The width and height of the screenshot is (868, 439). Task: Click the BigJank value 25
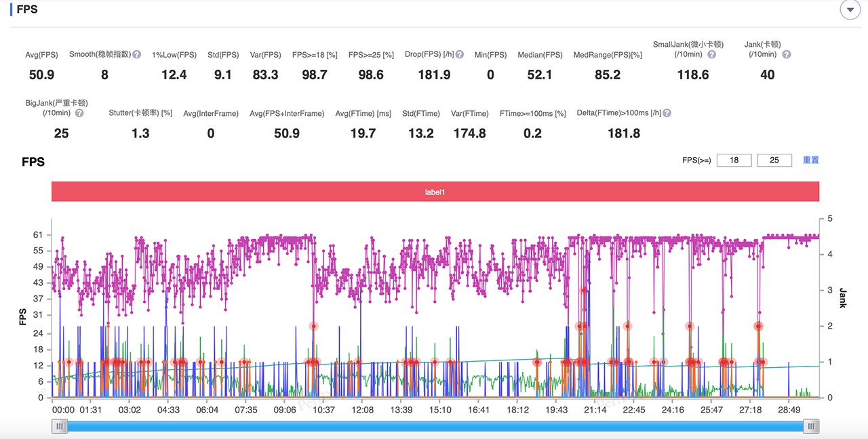click(61, 133)
